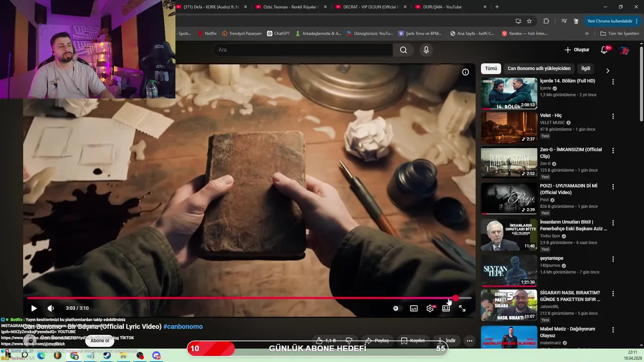This screenshot has height=362, width=644.
Task: Switch to theater mode view
Action: [446, 308]
